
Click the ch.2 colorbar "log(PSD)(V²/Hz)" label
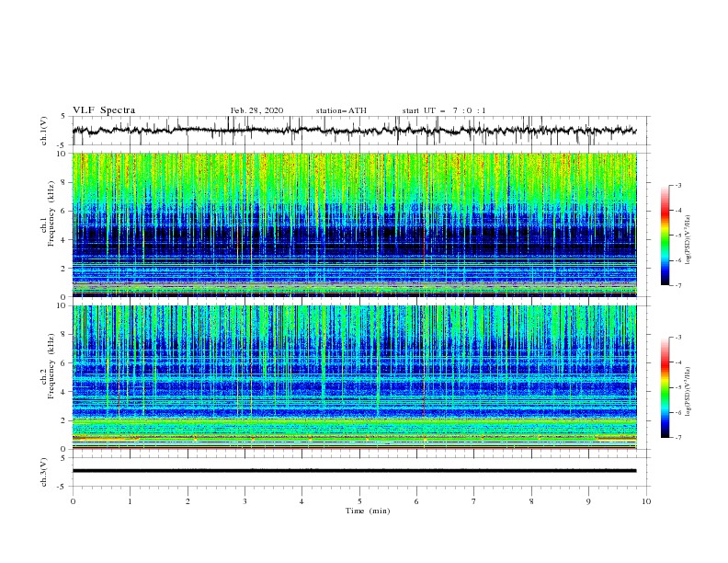click(688, 392)
